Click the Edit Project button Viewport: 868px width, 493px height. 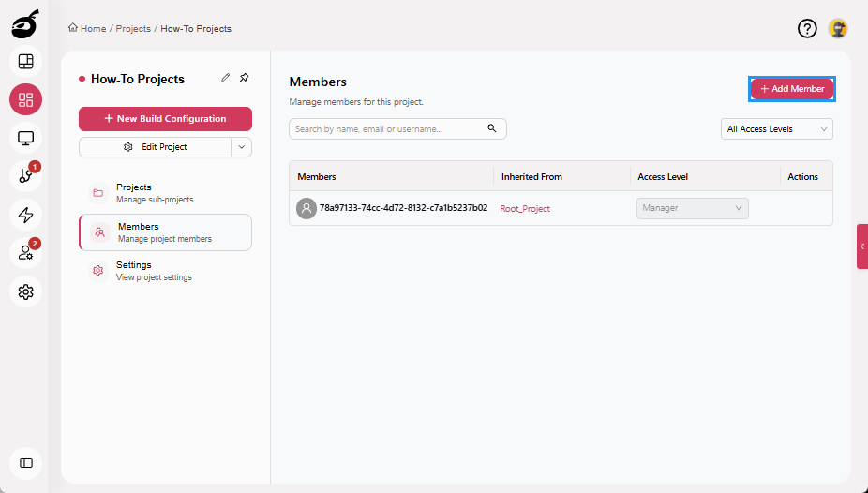(155, 147)
